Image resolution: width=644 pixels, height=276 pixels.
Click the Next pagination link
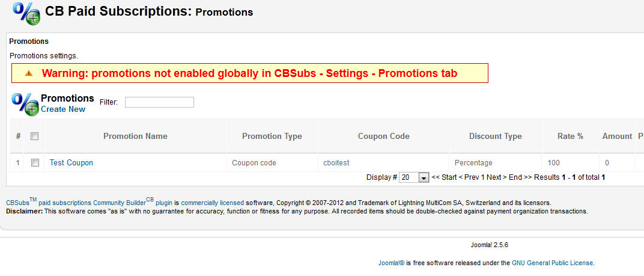pos(496,177)
